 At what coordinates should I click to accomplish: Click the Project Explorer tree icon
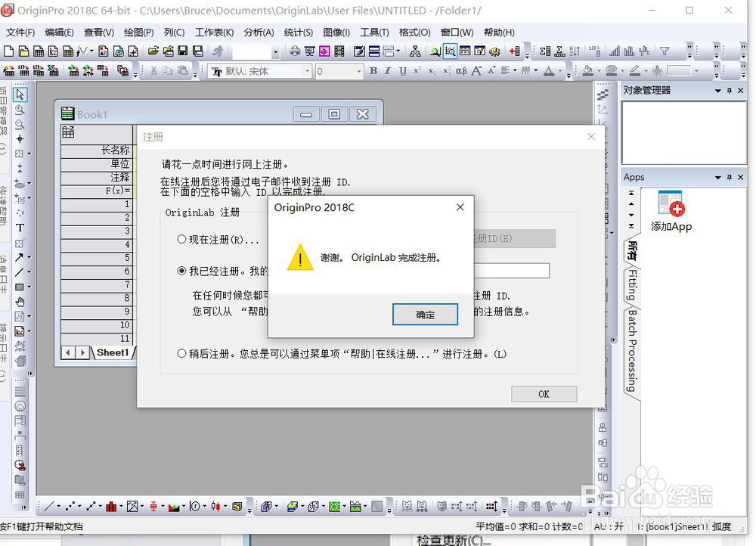(x=415, y=51)
